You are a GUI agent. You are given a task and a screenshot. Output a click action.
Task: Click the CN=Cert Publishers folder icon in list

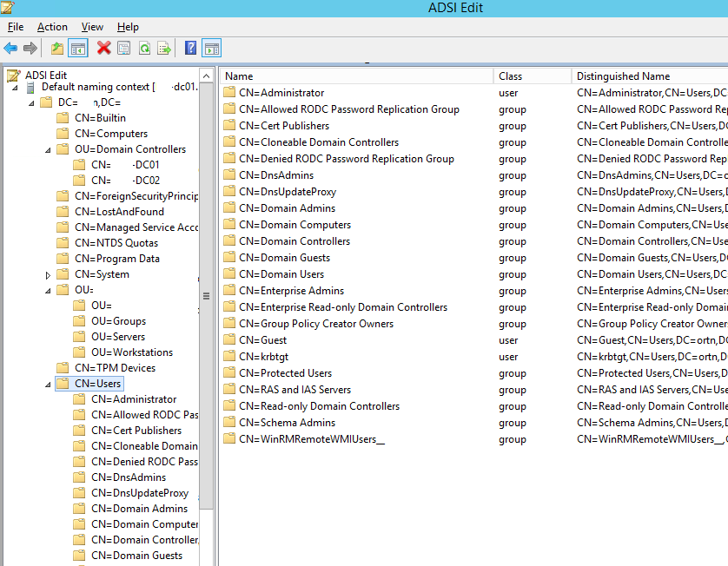click(229, 125)
